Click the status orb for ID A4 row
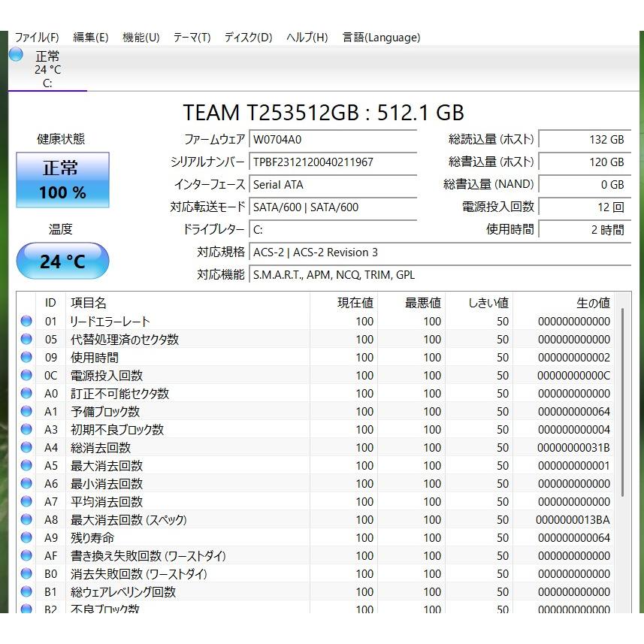Screen dimensions: 644x644 (26, 447)
